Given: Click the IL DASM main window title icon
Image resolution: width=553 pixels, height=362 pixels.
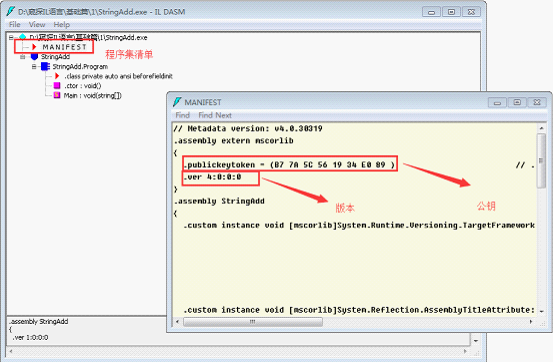Looking at the screenshot, I should coord(11,11).
